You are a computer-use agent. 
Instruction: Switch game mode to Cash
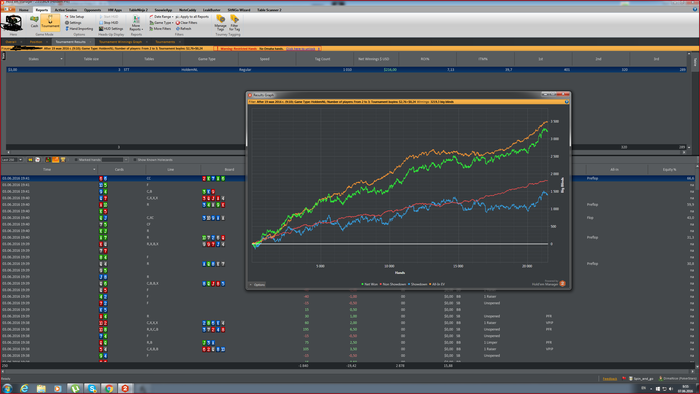coord(34,21)
